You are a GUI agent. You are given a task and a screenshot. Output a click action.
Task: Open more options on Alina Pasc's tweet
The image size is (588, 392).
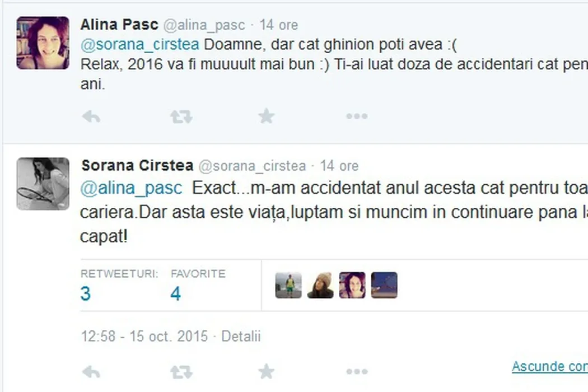tap(357, 116)
